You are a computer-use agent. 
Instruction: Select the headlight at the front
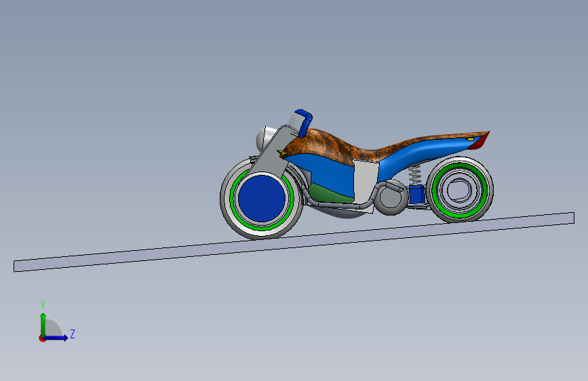(x=265, y=138)
